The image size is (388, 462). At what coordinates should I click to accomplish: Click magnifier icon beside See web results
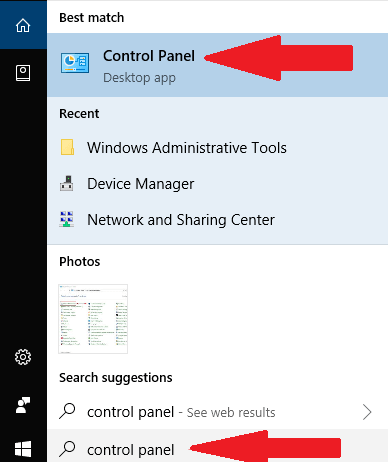click(67, 411)
